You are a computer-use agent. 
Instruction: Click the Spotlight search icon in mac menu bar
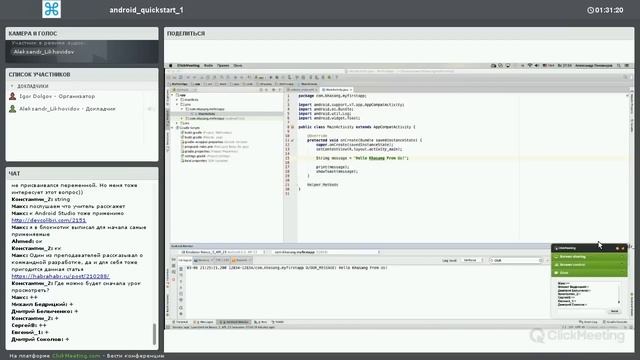619,65
